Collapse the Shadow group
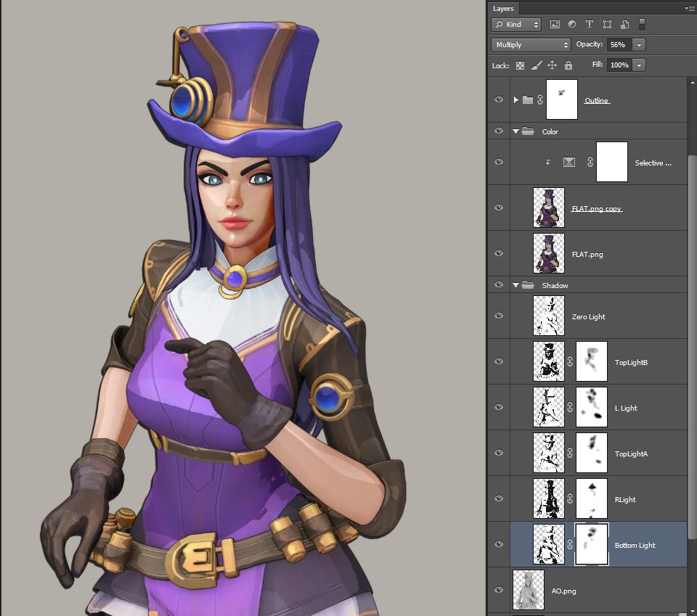Viewport: 697px width, 616px height. pos(515,285)
